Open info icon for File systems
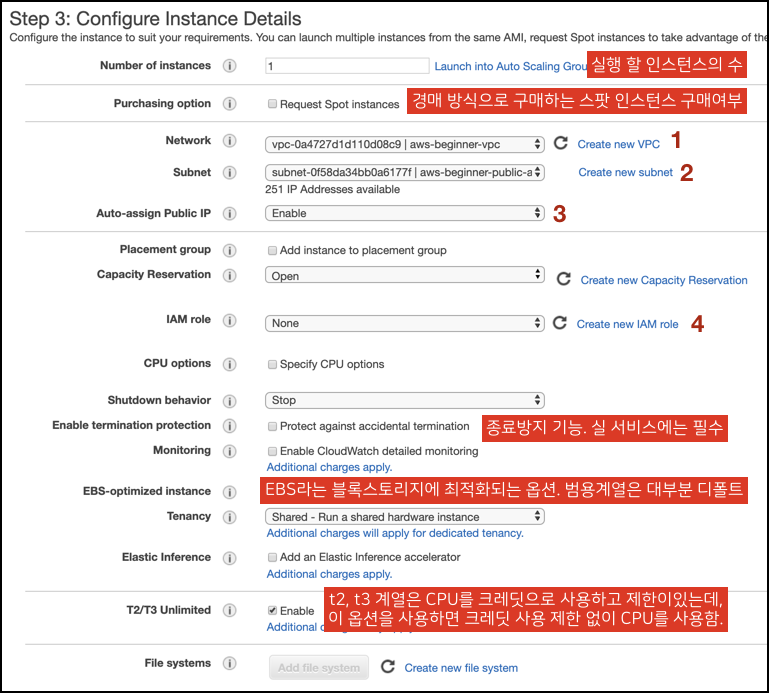 (230, 664)
